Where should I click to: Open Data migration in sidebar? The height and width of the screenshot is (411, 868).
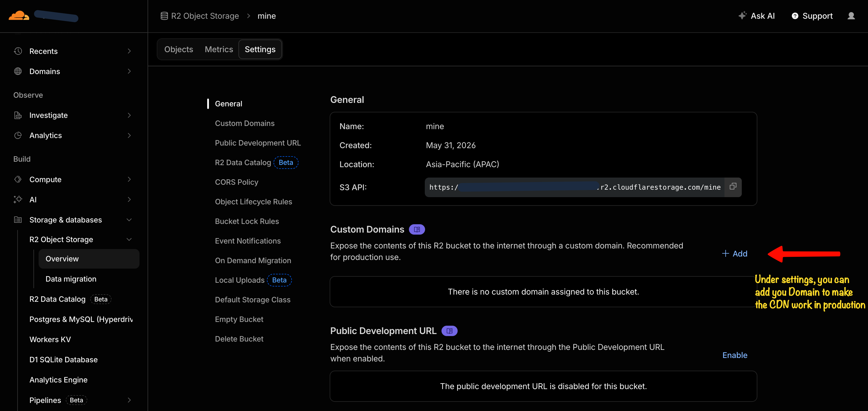coord(71,279)
